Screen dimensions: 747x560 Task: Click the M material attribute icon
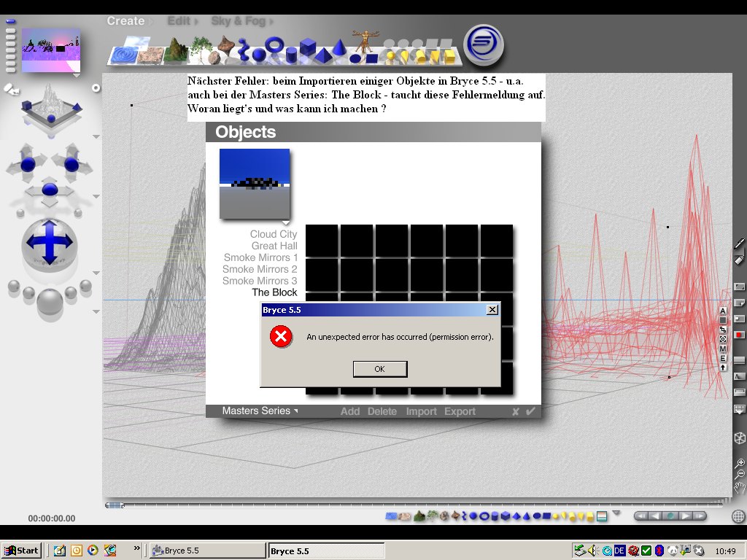723,349
